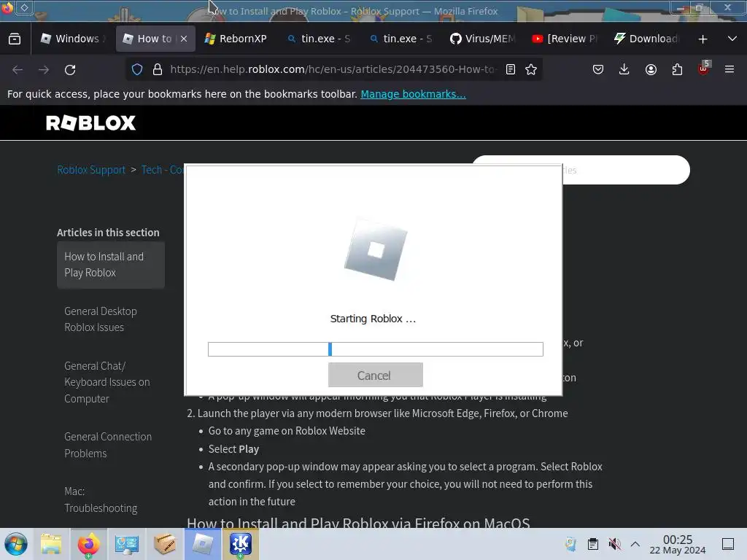Open the clock and date
The width and height of the screenshot is (747, 560).
point(678,544)
